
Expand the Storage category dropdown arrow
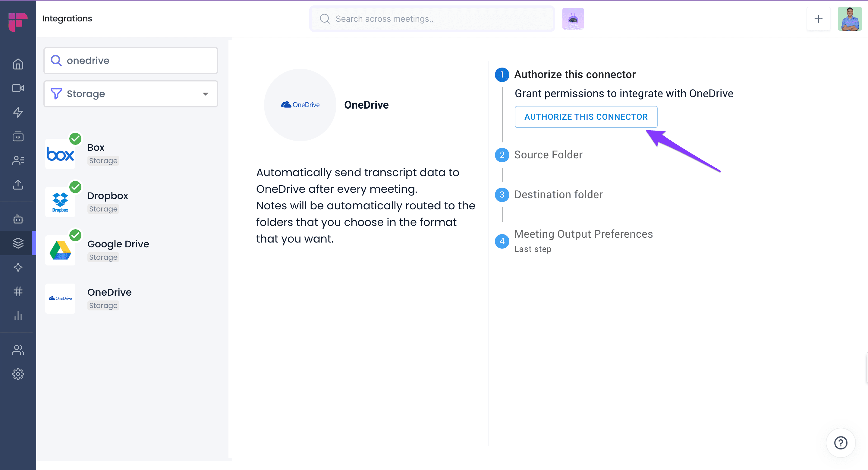[x=205, y=94]
